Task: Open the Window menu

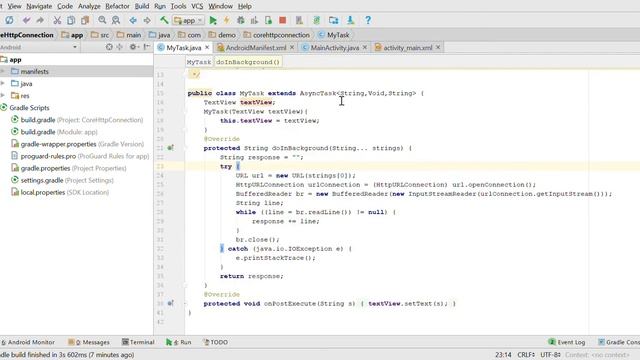Action: [220, 6]
